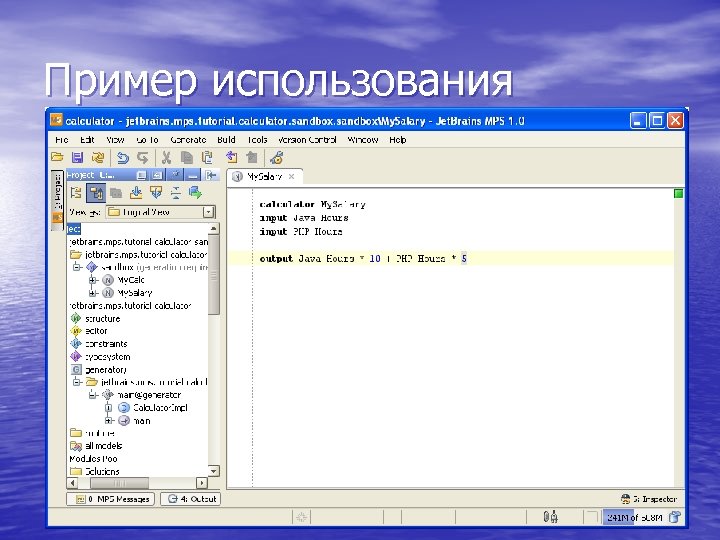Collapse the main@generator node
Screen dimensions: 720x540
(x=93, y=394)
